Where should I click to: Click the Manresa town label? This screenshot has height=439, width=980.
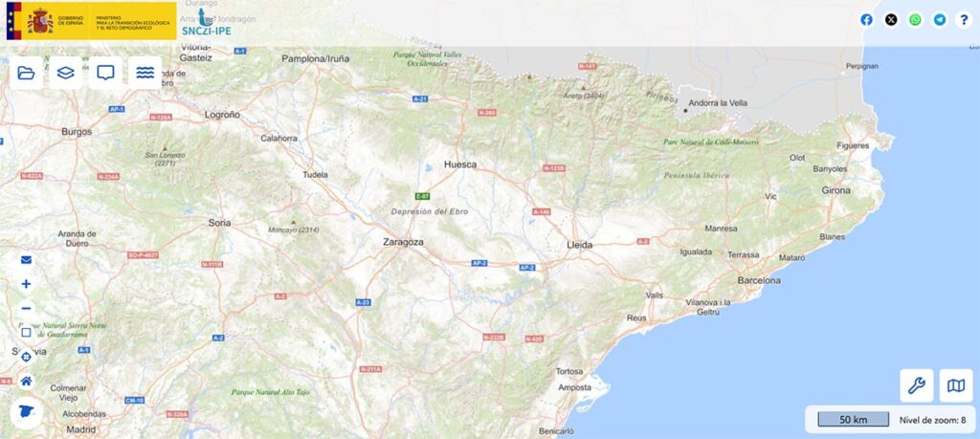(722, 229)
